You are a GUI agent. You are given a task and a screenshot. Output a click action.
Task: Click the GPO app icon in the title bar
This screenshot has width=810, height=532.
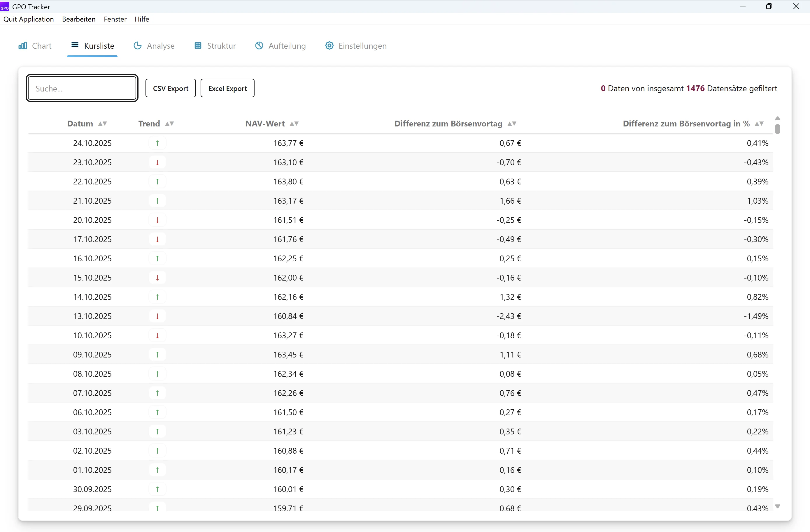pos(5,6)
